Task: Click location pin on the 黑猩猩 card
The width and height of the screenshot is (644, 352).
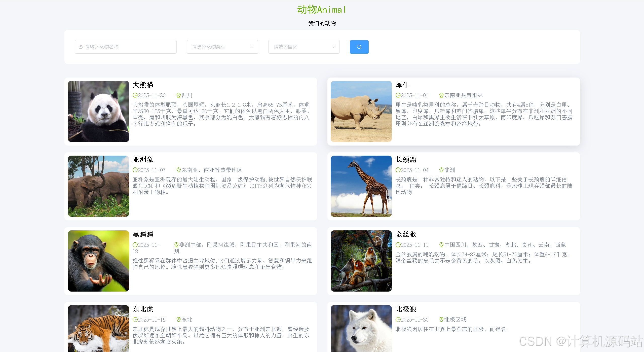Action: click(x=176, y=245)
